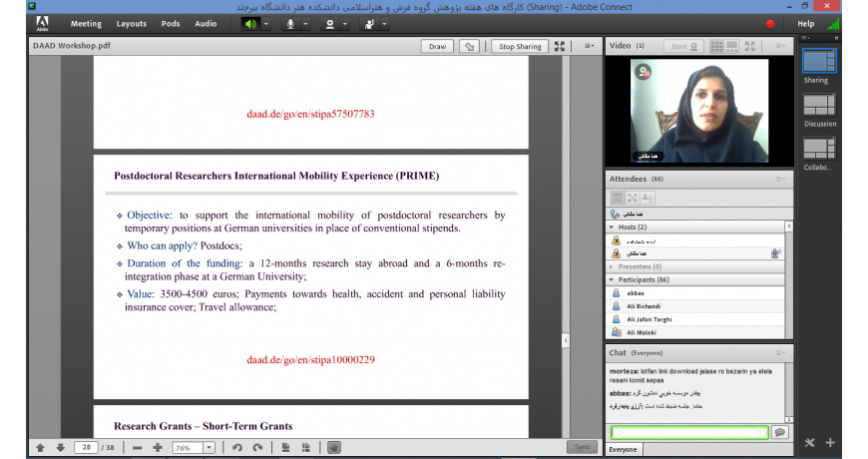The image size is (868, 459).
Task: Click the Start webcam button in Video pod
Action: 683,47
